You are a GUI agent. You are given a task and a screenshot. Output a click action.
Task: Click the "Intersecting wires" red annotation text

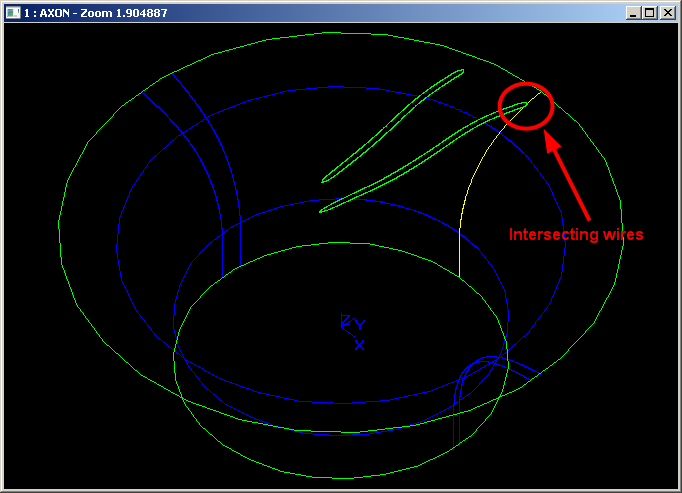575,235
